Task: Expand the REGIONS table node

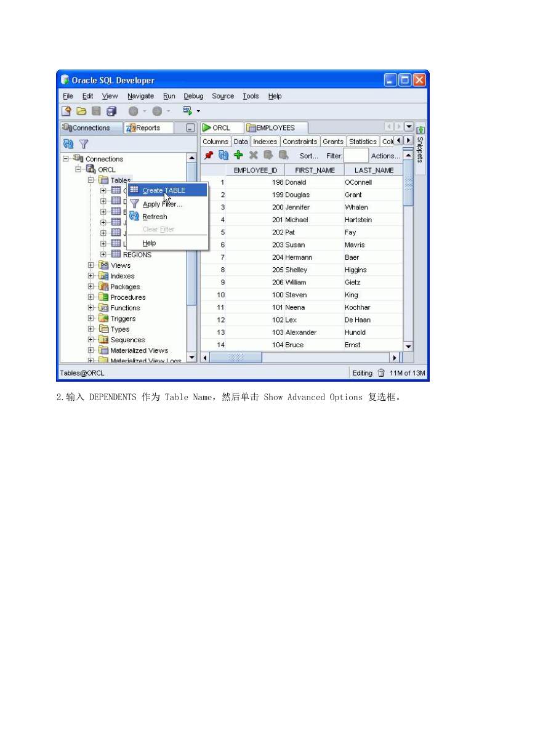Action: tap(103, 254)
